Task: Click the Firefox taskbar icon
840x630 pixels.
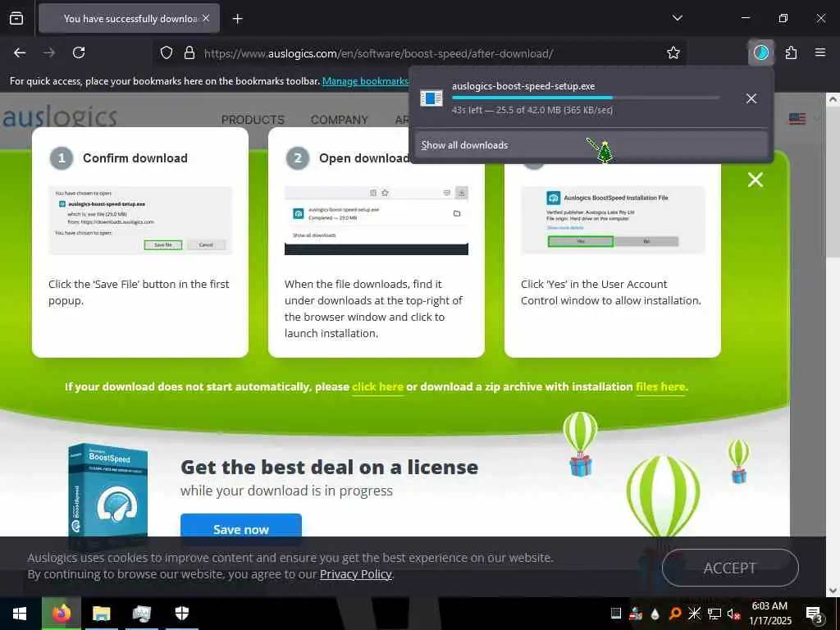Action: coord(62,614)
